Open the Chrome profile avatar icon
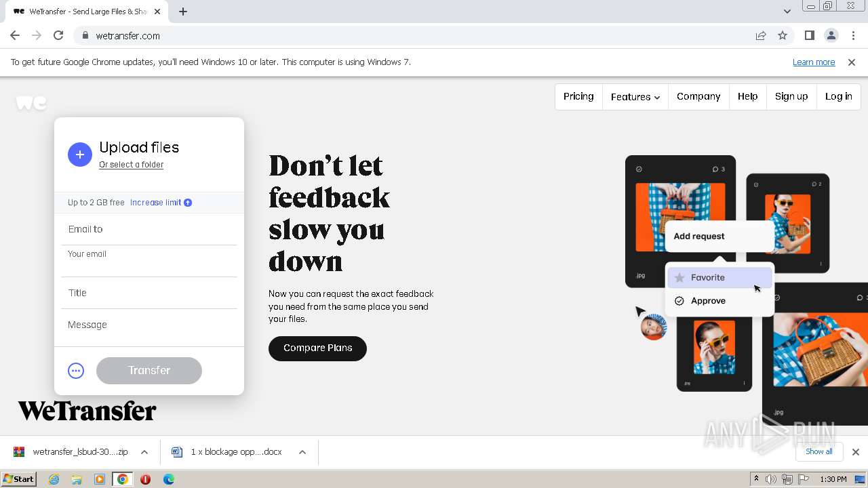Screen dimensions: 868x488 pos(831,35)
